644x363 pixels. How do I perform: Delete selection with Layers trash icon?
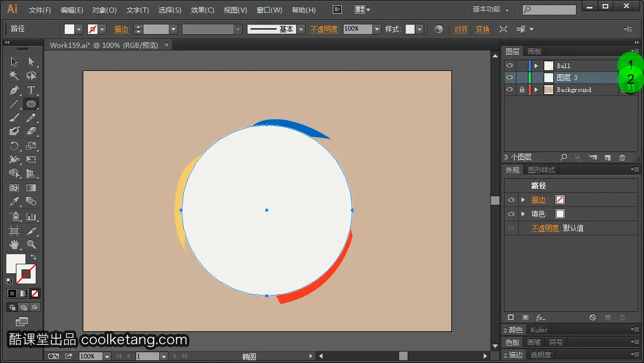(622, 158)
